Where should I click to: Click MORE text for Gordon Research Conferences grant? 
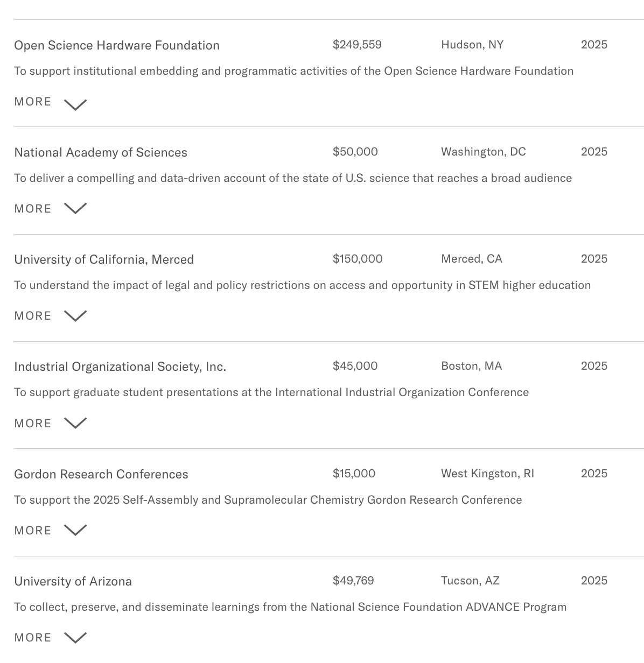(x=33, y=531)
